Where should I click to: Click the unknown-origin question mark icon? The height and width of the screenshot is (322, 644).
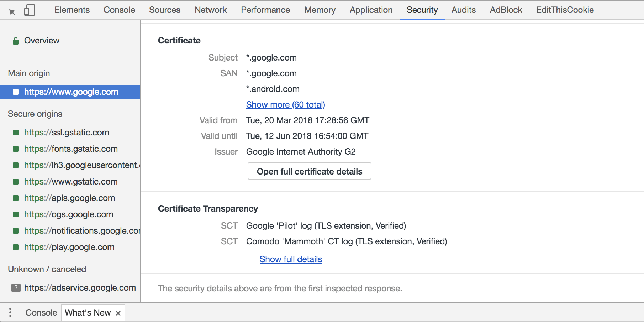click(x=16, y=288)
